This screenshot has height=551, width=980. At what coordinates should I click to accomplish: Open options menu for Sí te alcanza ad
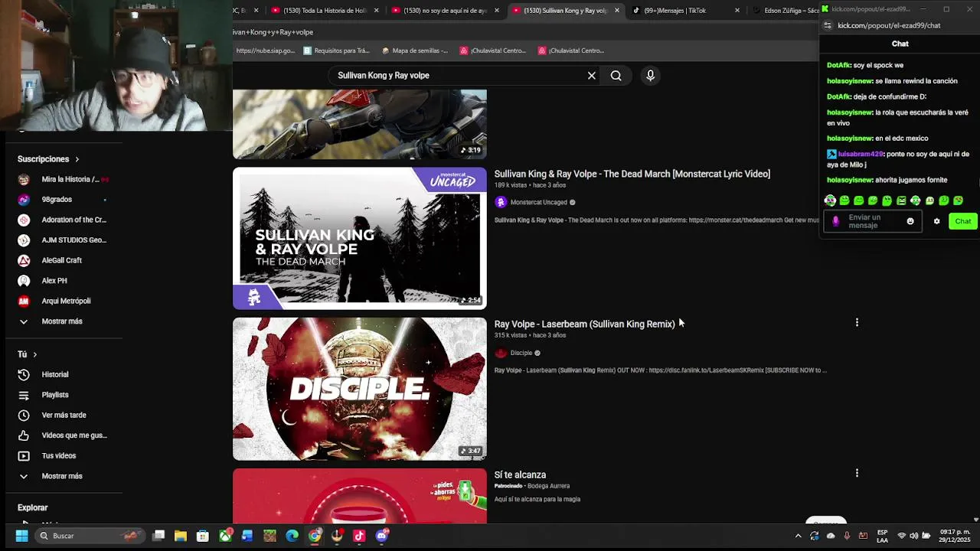tap(857, 474)
